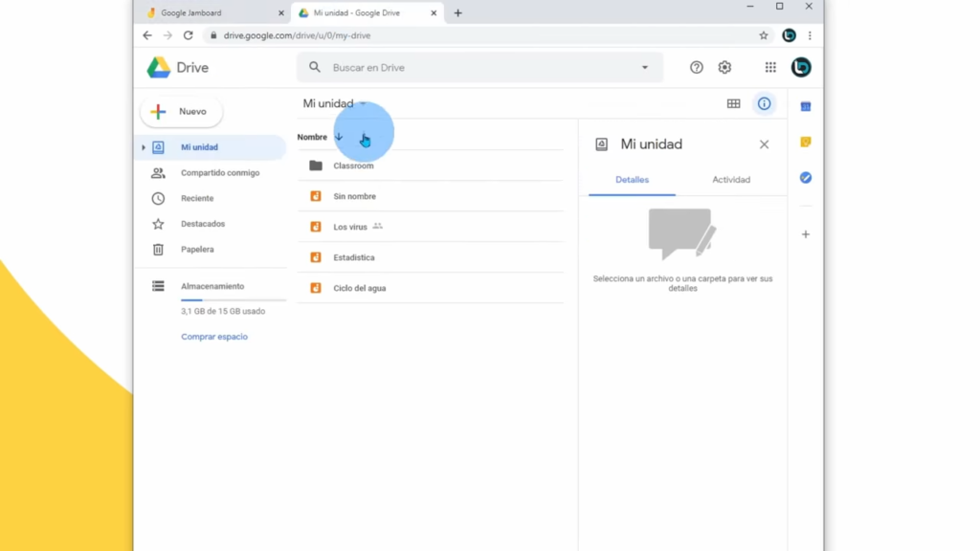Click the Nombre column header

click(312, 137)
